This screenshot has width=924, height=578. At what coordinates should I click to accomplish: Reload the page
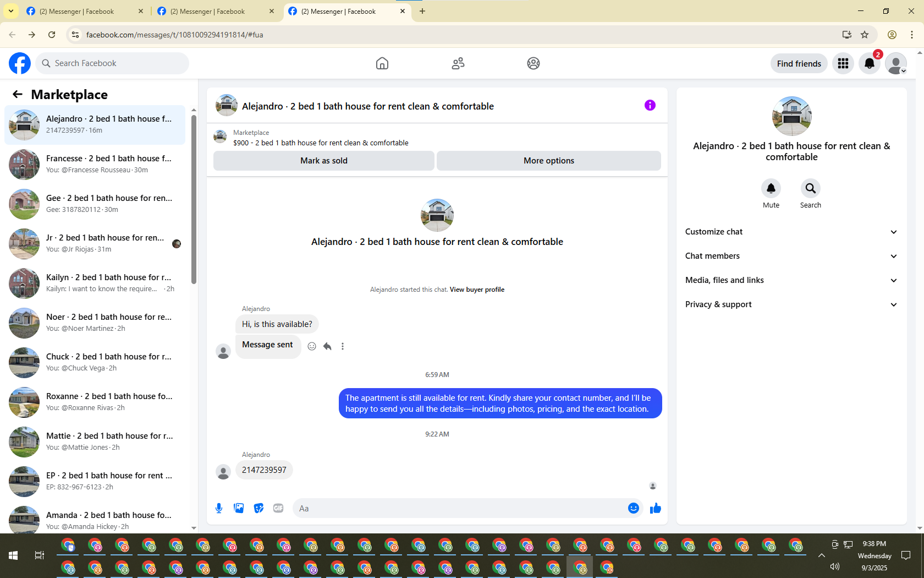click(52, 35)
